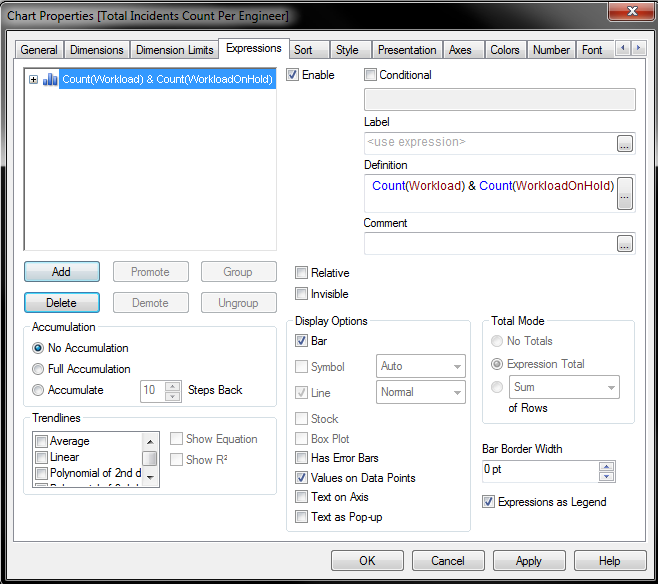Check the Linear trendline box
658x584 pixels.
(42, 457)
